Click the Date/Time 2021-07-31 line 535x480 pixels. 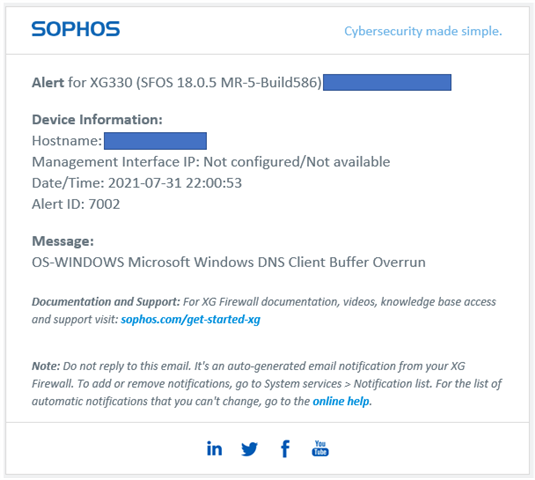click(x=137, y=183)
